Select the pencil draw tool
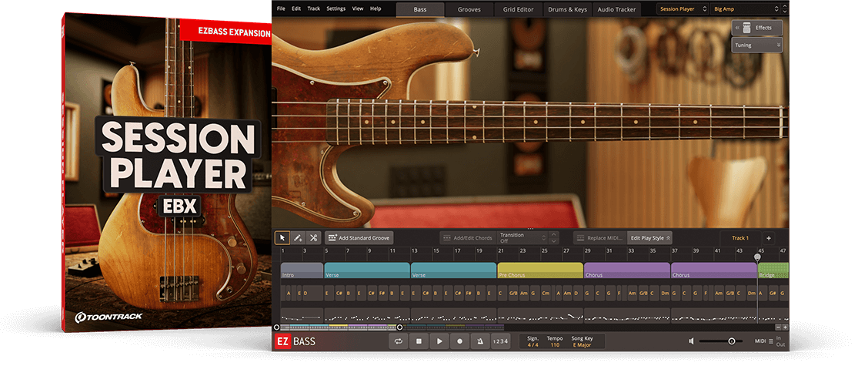 coord(298,238)
